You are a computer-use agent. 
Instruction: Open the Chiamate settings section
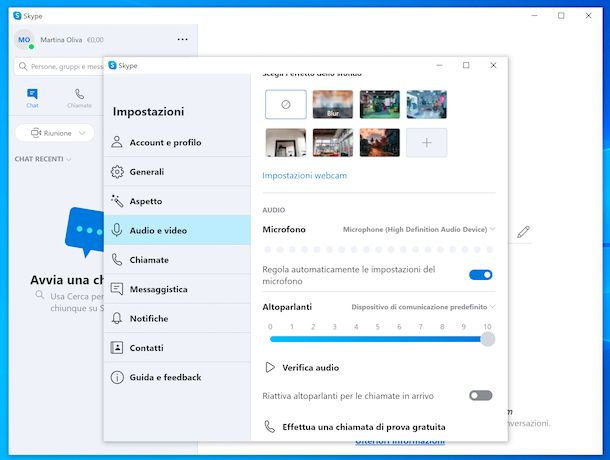tap(177, 260)
